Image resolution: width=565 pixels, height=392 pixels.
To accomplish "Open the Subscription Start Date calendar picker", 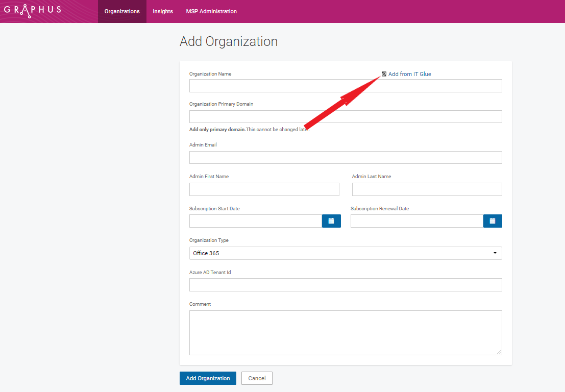I will [x=331, y=221].
